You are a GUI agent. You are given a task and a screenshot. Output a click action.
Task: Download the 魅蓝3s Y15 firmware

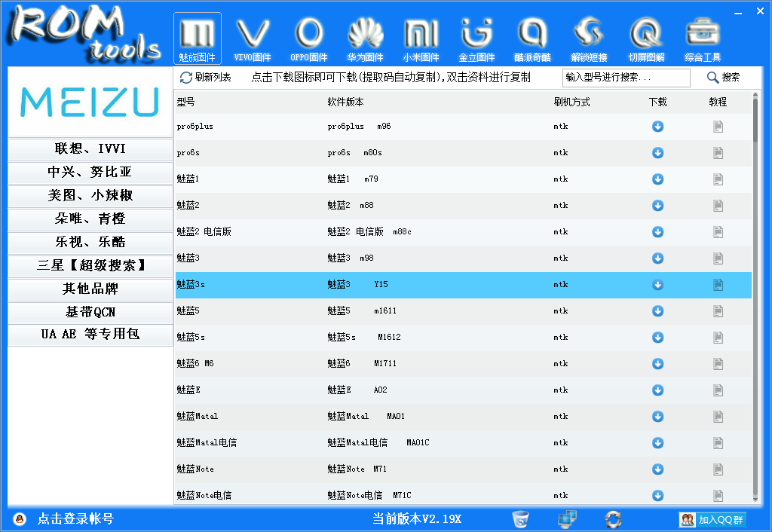tap(657, 285)
